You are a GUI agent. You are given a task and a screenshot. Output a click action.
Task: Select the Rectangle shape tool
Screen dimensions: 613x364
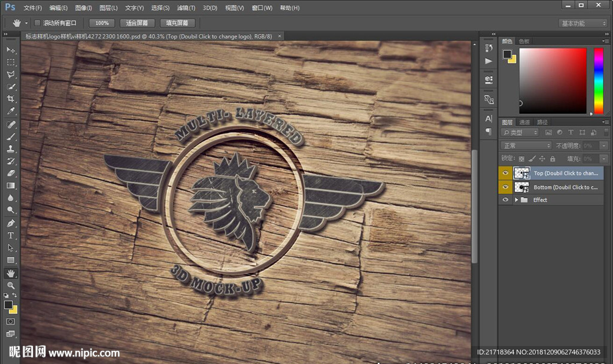11,260
